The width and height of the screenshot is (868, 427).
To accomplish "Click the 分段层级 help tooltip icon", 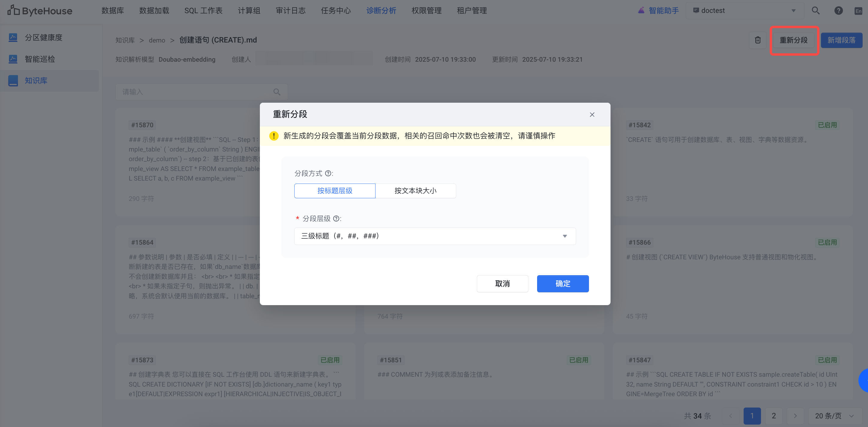I will pos(336,219).
